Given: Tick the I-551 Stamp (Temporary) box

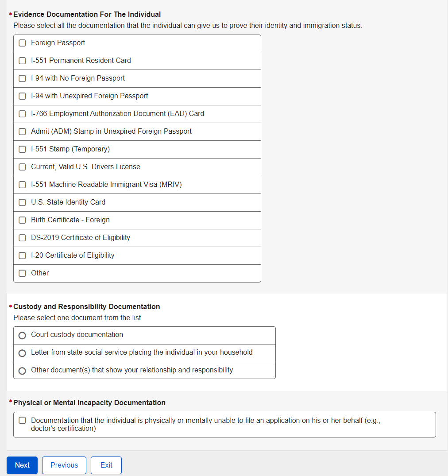Looking at the screenshot, I should click(x=22, y=149).
